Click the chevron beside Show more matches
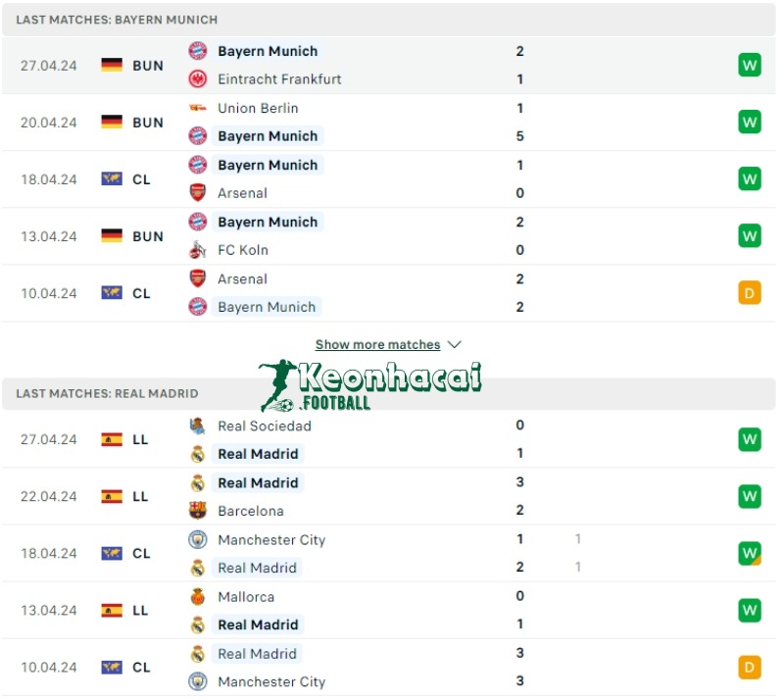Viewport: 784px width, 700px height. point(454,344)
